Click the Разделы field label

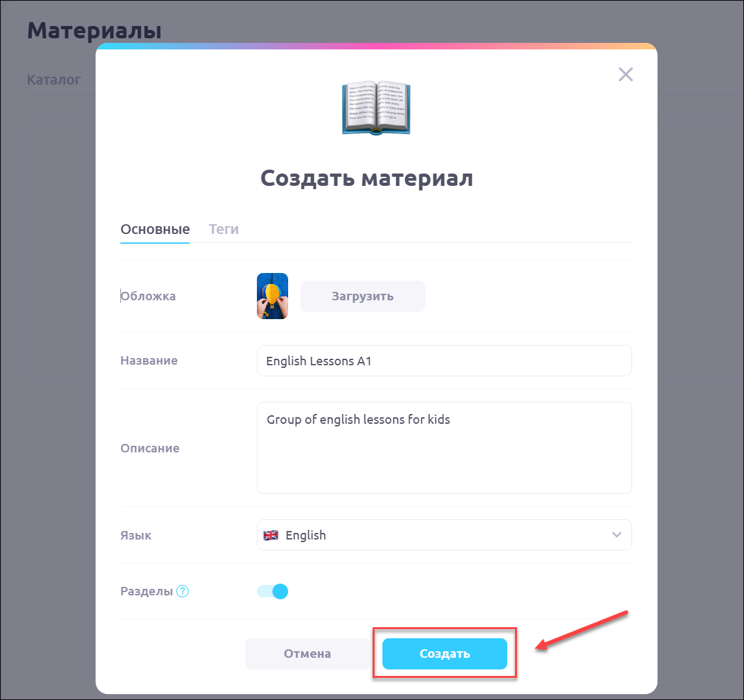pyautogui.click(x=146, y=591)
